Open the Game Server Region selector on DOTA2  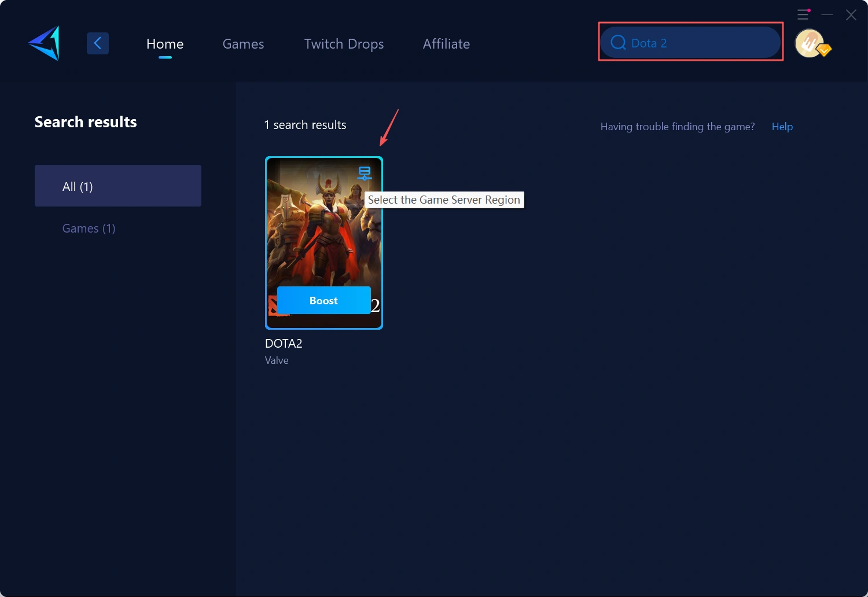point(365,172)
